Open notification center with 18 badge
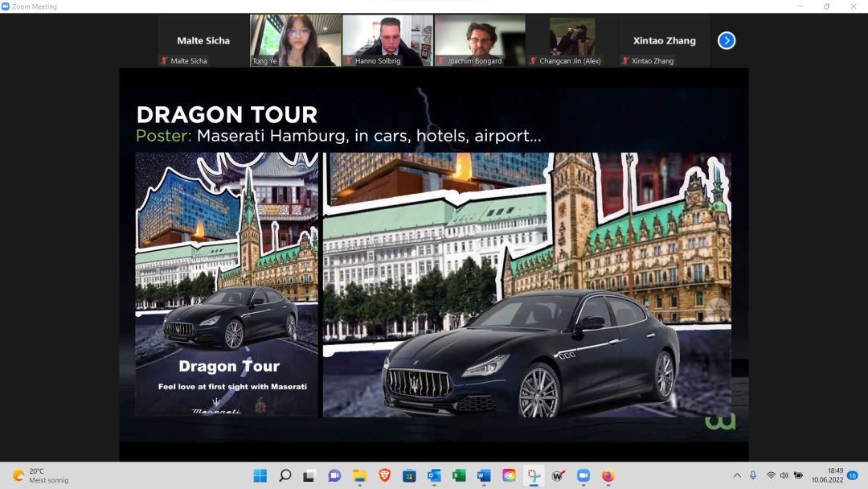Viewport: 868px width, 489px height. pos(853,475)
